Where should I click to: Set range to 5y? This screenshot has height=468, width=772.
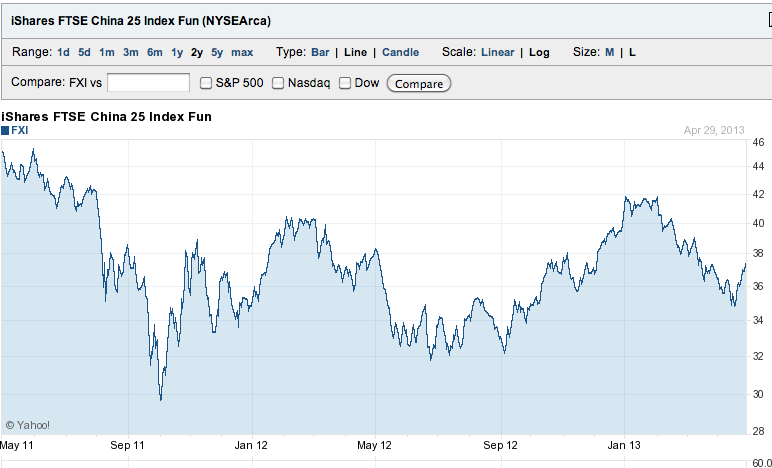point(217,52)
